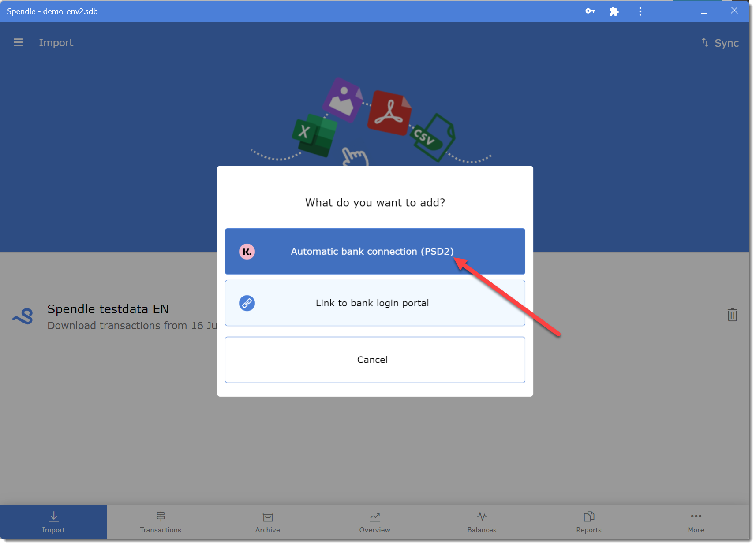This screenshot has height=546, width=756.
Task: Click the Sync button
Action: 720,43
